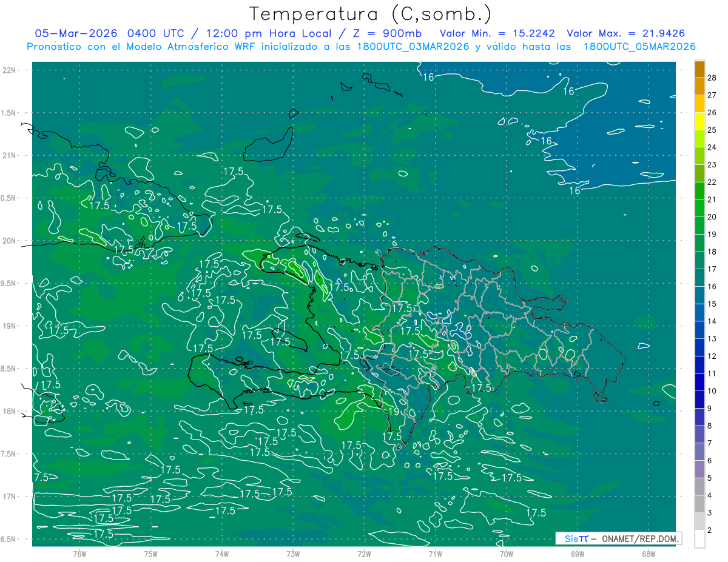728x562 pixels.
Task: Click the '12' label on color scale
Action: tap(712, 356)
